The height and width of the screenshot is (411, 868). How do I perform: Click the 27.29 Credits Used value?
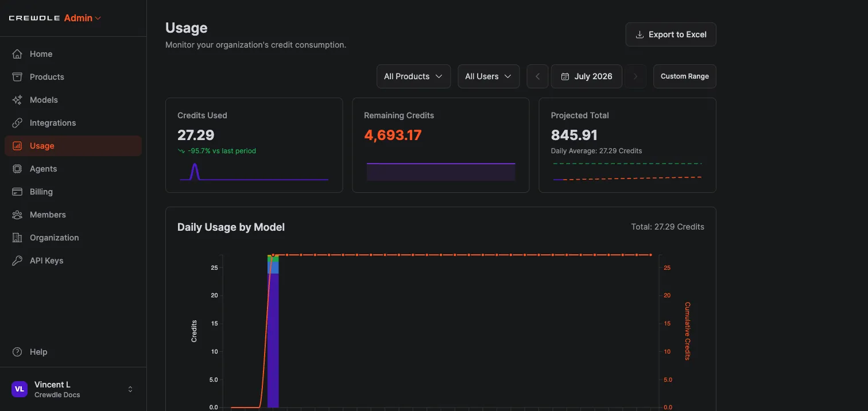point(196,135)
